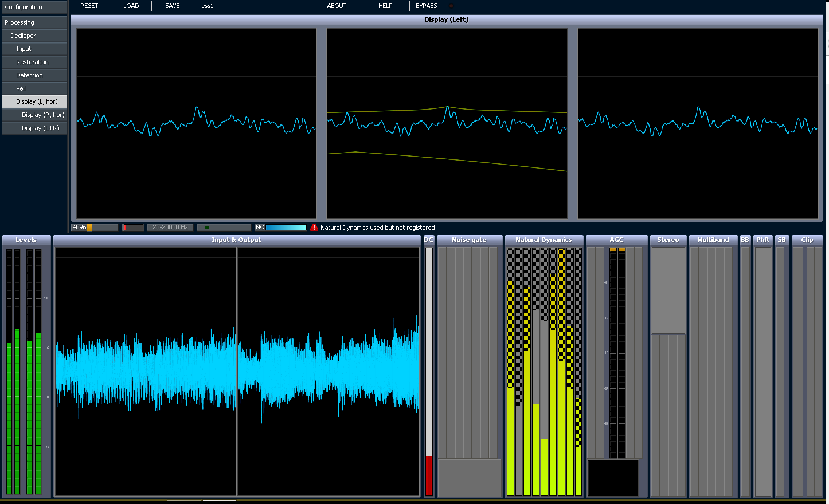Click the DC panel header
The image size is (829, 504).
click(429, 240)
